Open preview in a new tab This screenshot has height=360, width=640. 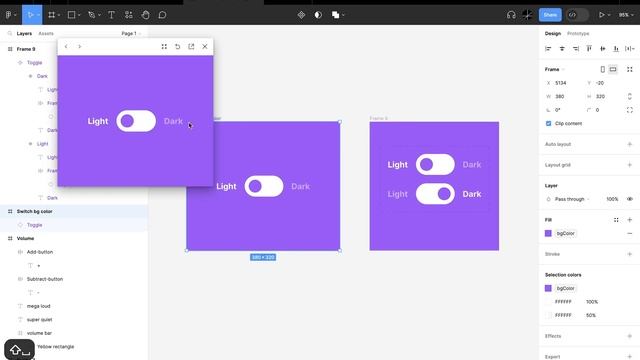coord(191,47)
